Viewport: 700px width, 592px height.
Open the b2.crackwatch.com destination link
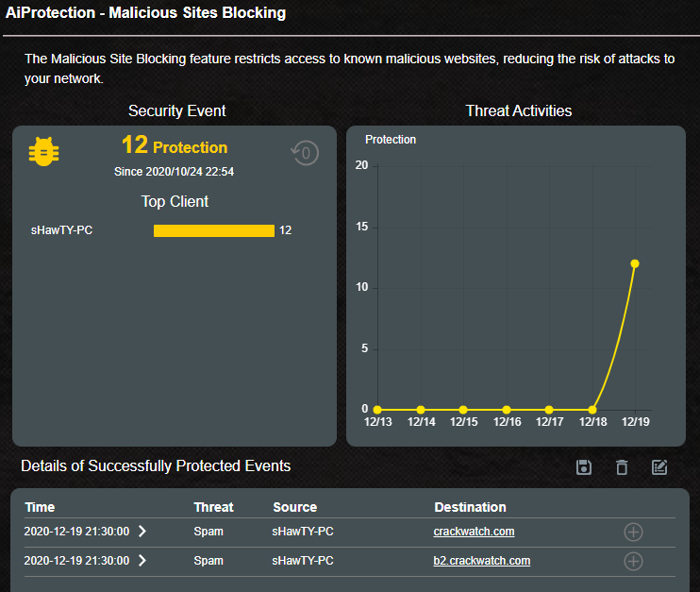[481, 561]
